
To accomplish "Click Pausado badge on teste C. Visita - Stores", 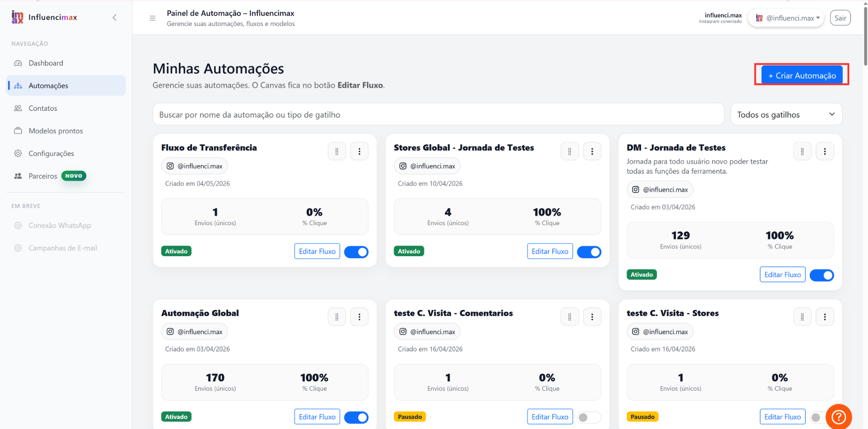I will 643,417.
